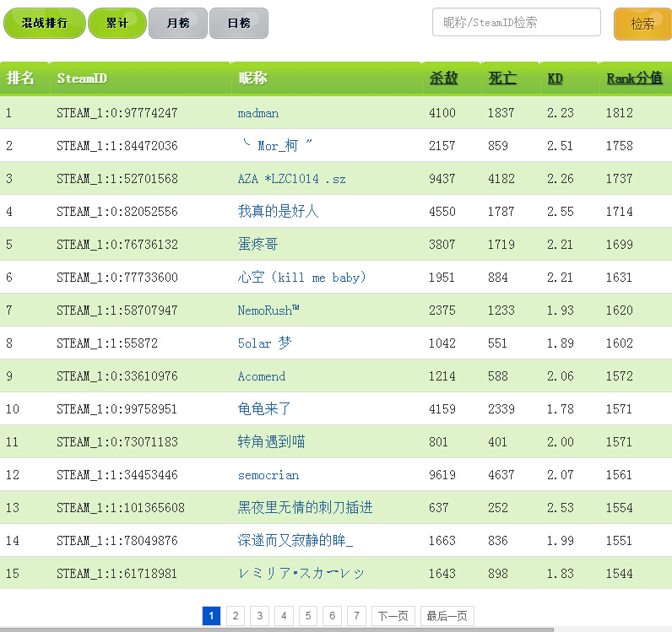The image size is (672, 632).
Task: Open semocrian player link
Action: [x=268, y=475]
